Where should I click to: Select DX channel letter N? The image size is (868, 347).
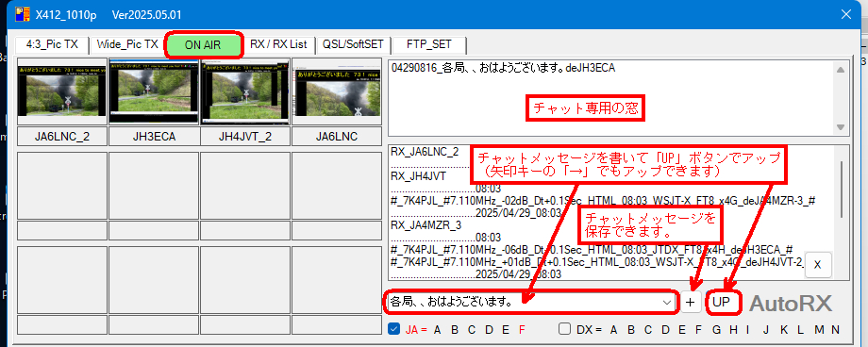(x=835, y=330)
